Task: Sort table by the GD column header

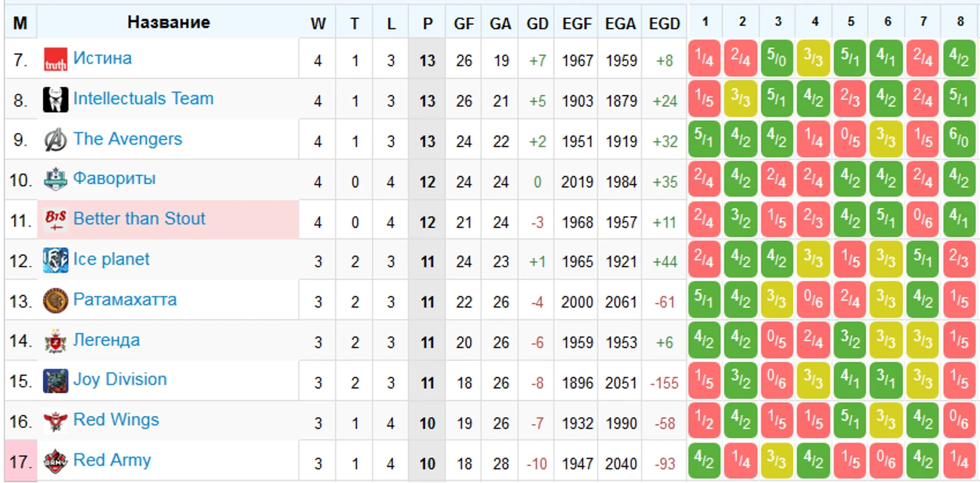Action: coord(537,24)
